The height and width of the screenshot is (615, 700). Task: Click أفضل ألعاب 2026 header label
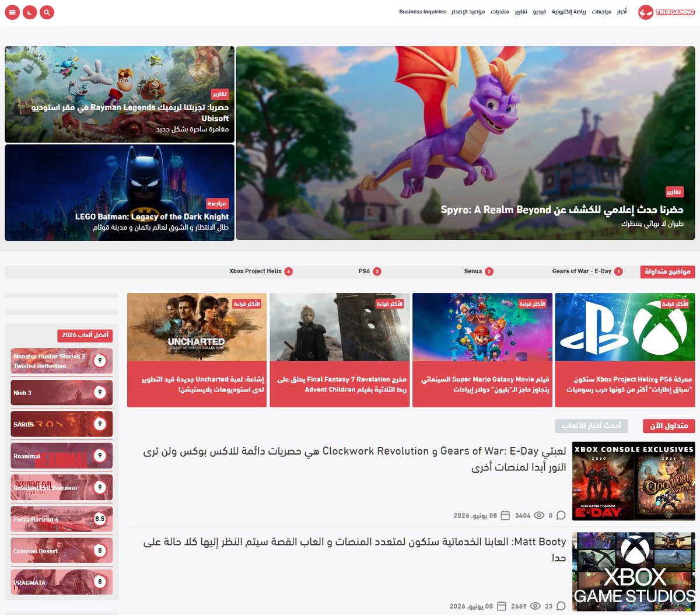tap(85, 335)
